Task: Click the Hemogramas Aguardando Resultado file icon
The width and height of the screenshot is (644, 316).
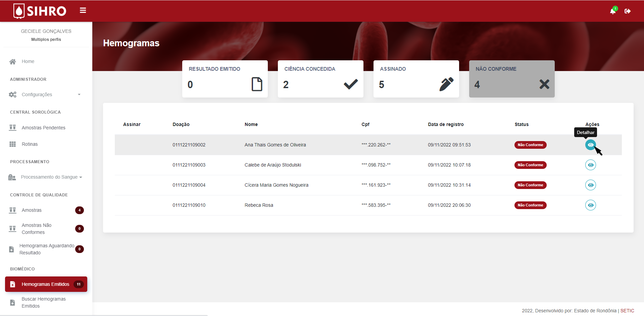Action: (x=11, y=249)
